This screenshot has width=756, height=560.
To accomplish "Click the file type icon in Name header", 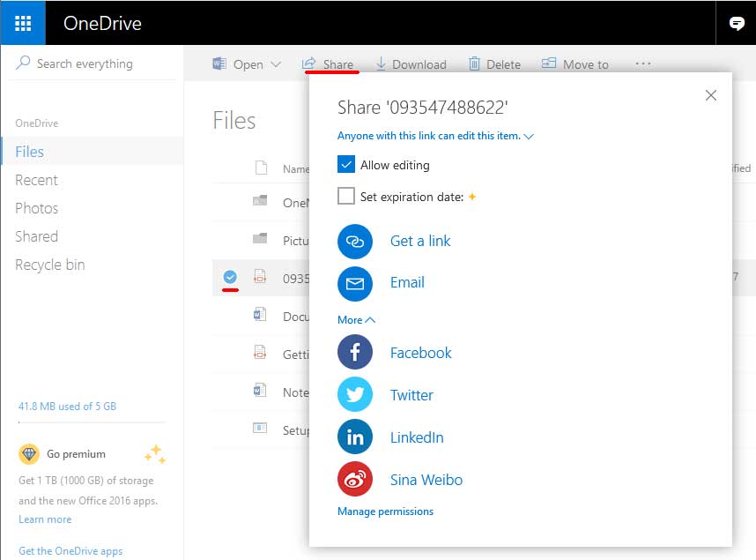I will (x=262, y=168).
